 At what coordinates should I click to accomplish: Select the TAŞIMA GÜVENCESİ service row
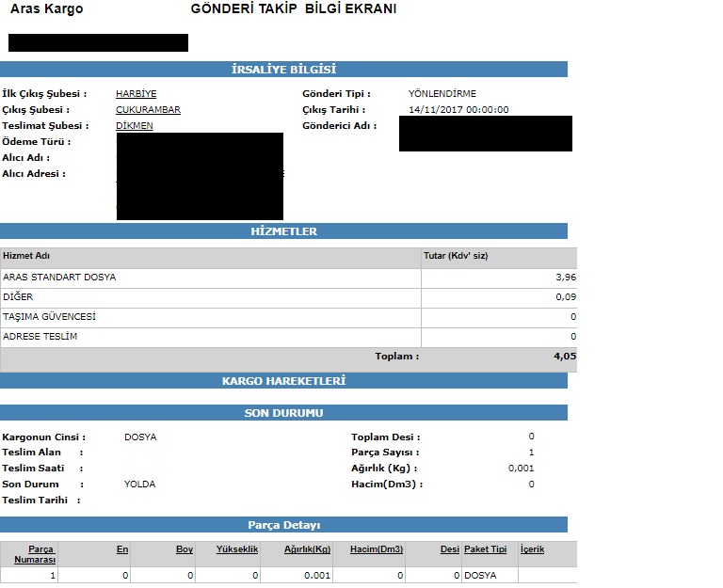coord(289,317)
